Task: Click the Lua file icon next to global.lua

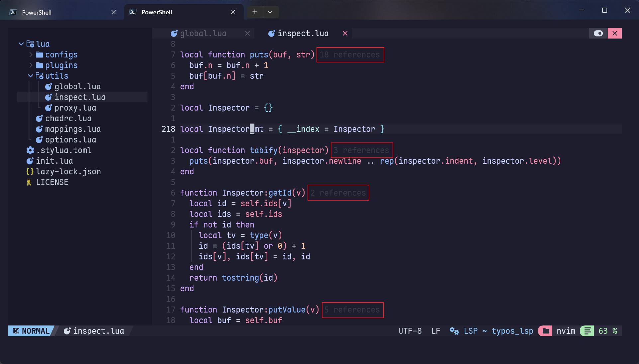Action: (x=174, y=33)
